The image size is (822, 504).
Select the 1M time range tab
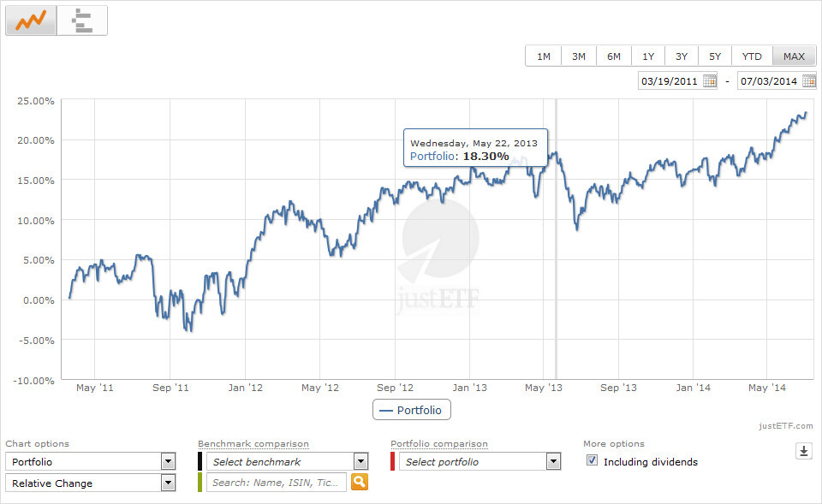[544, 56]
